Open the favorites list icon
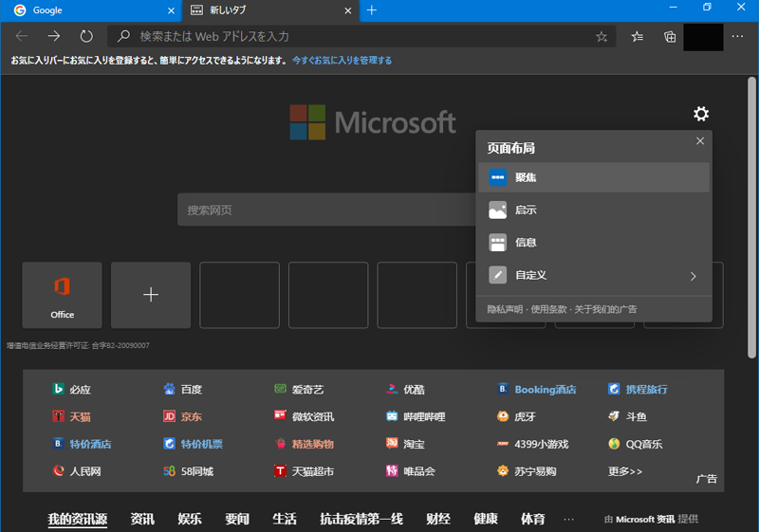The image size is (759, 532). click(638, 37)
